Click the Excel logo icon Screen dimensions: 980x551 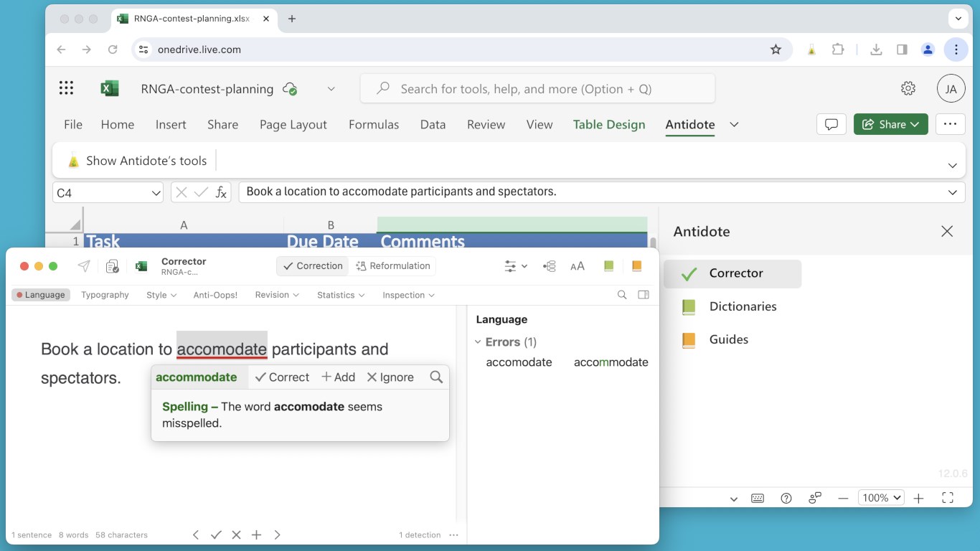(109, 89)
